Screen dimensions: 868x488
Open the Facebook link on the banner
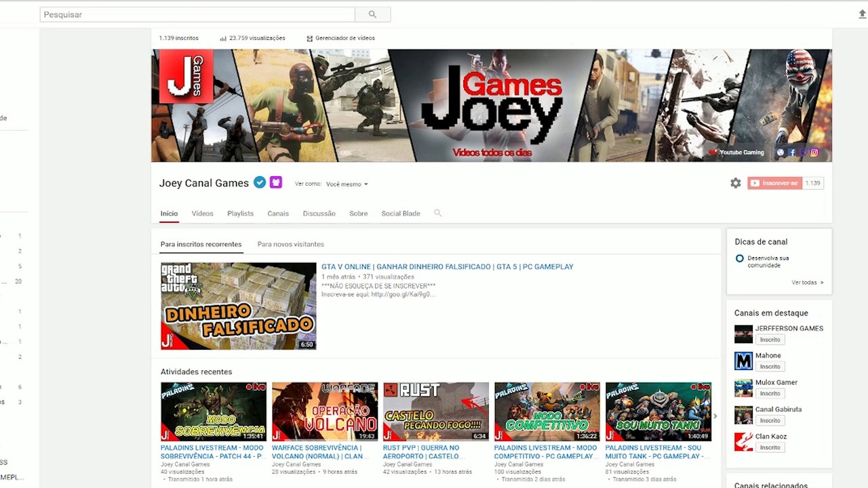pos(791,152)
